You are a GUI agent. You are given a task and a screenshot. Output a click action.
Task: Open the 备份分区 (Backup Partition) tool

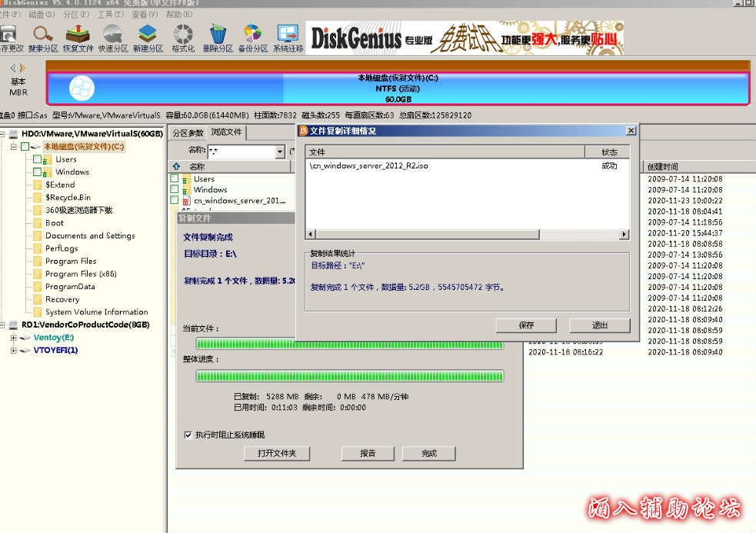click(252, 38)
